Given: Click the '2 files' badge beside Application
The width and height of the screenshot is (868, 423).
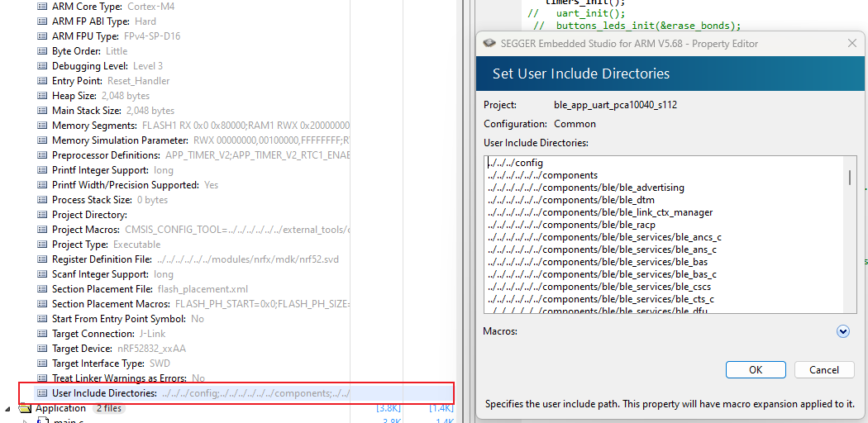Looking at the screenshot, I should (x=107, y=409).
